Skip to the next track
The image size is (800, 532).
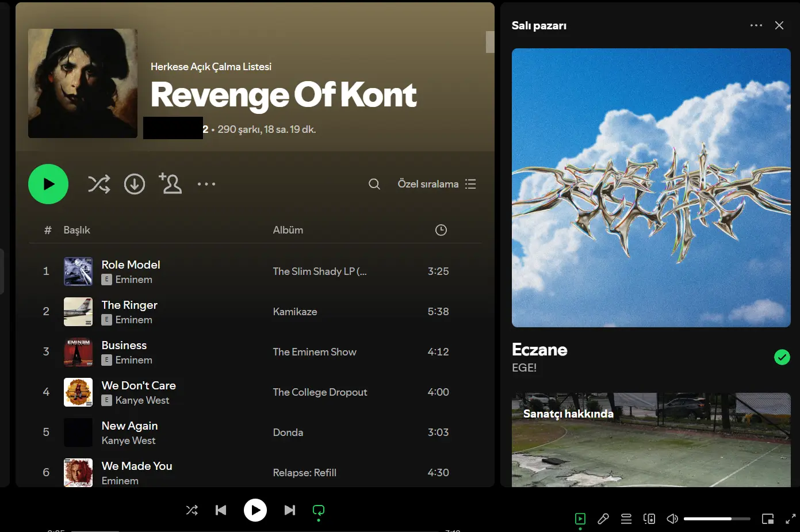point(290,510)
